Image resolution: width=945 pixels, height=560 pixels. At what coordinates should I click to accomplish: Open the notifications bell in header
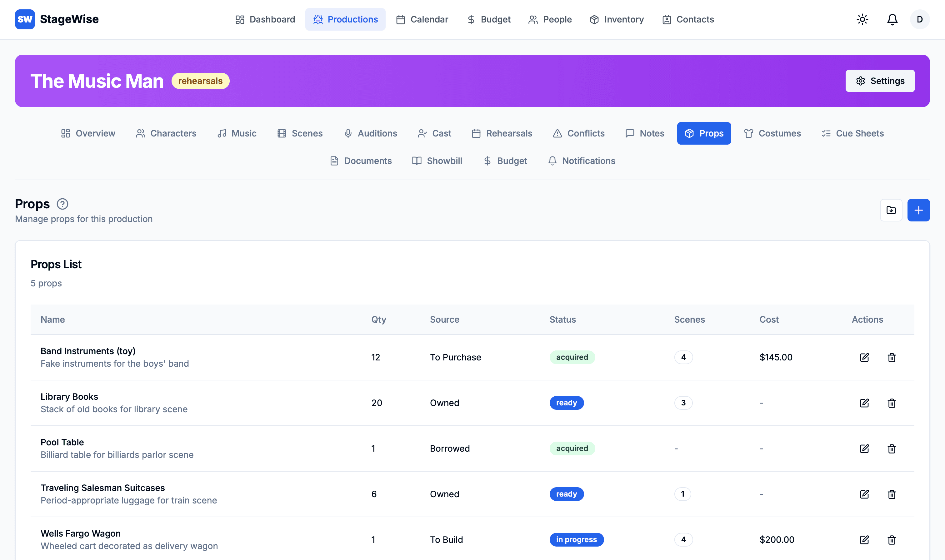tap(892, 19)
